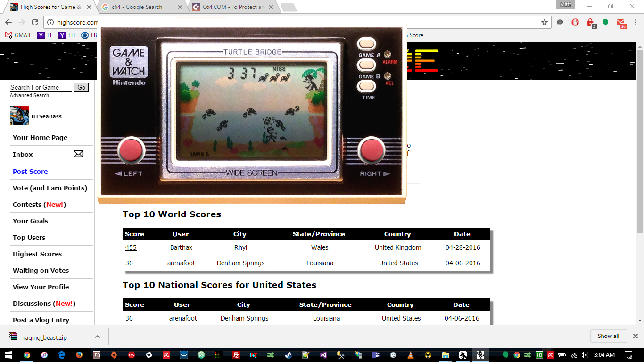Open the 455 score link by Barthax

pyautogui.click(x=131, y=247)
